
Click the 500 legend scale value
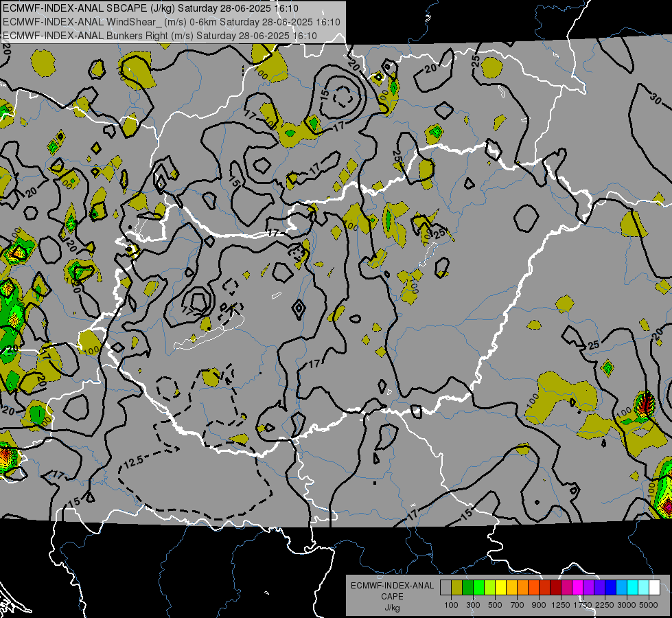coord(495,605)
